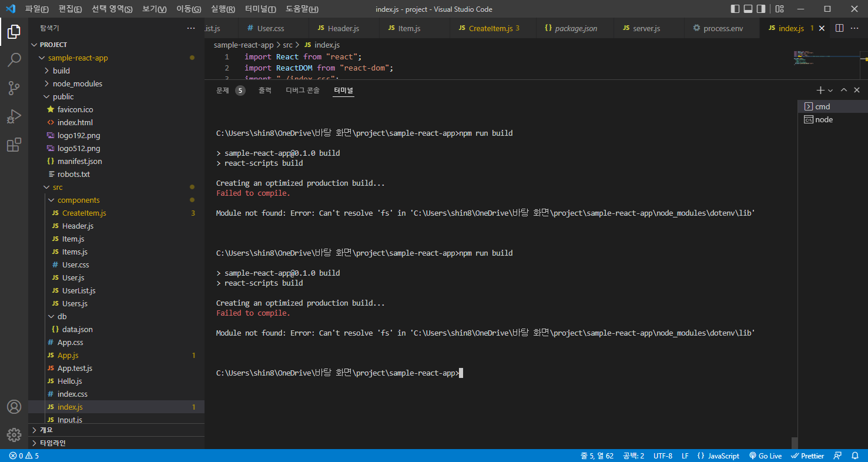The height and width of the screenshot is (462, 868).
Task: Open notifications bell in status bar
Action: pyautogui.click(x=855, y=456)
